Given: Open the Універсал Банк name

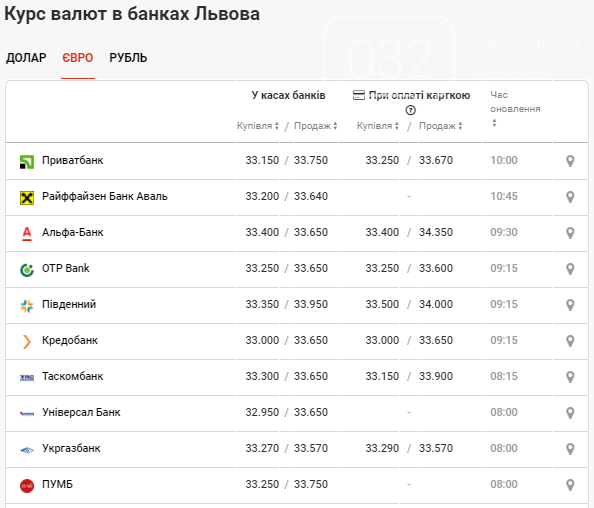Looking at the screenshot, I should 81,413.
